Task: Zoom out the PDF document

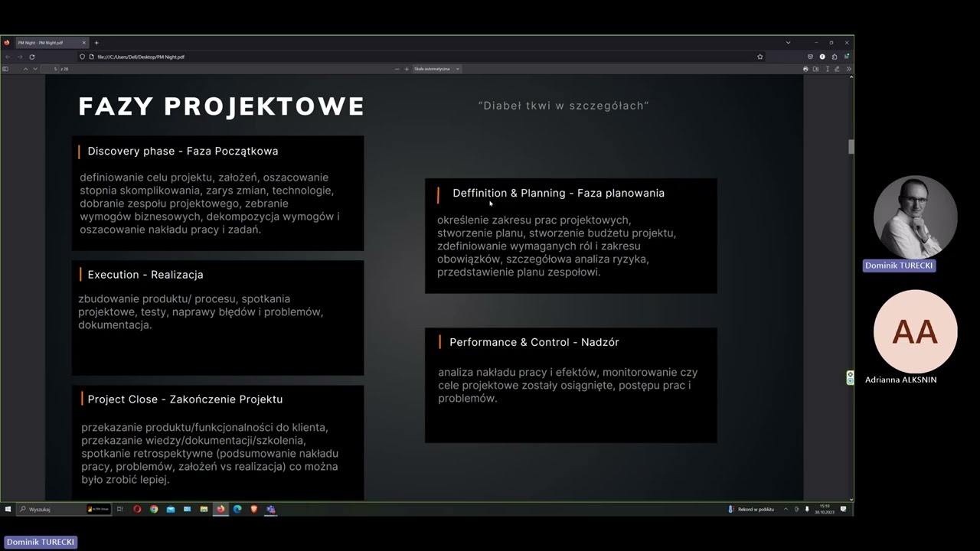Action: tap(397, 69)
